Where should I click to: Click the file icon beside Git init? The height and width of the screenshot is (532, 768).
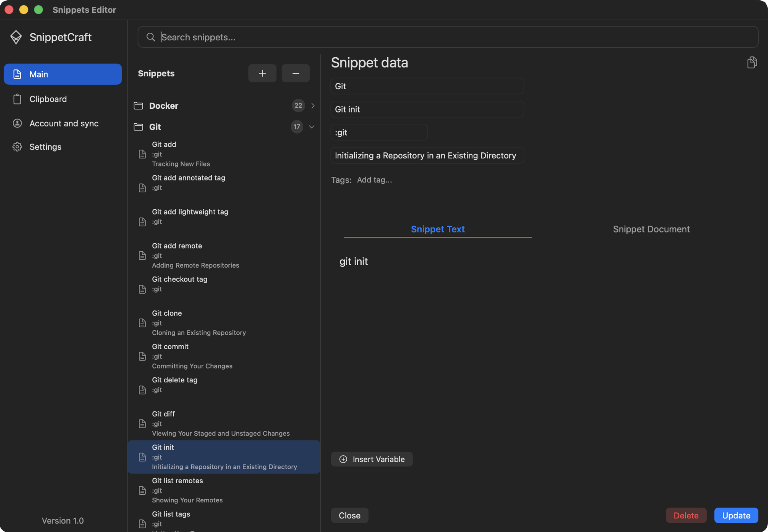click(142, 457)
